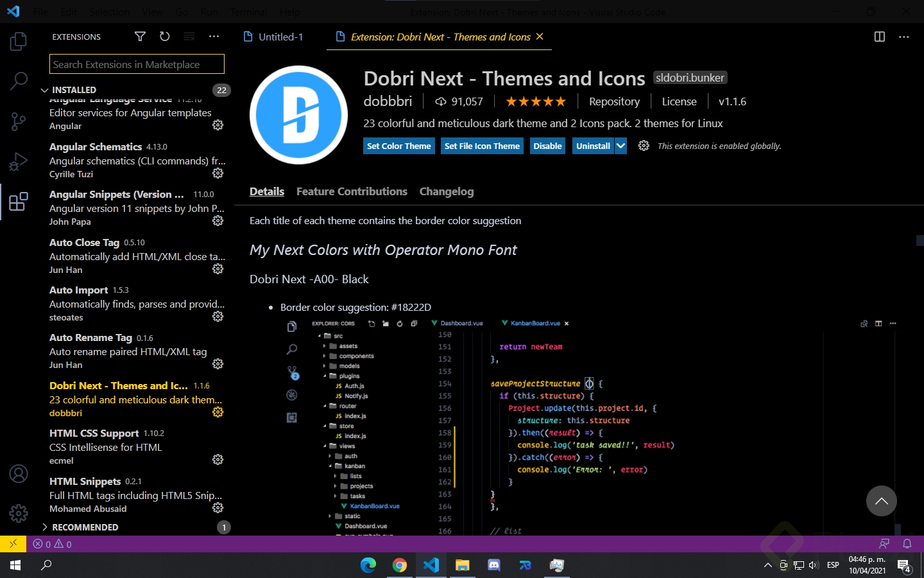This screenshot has height=578, width=924.
Task: Select the Extensions icon in the activity bar
Action: (18, 202)
